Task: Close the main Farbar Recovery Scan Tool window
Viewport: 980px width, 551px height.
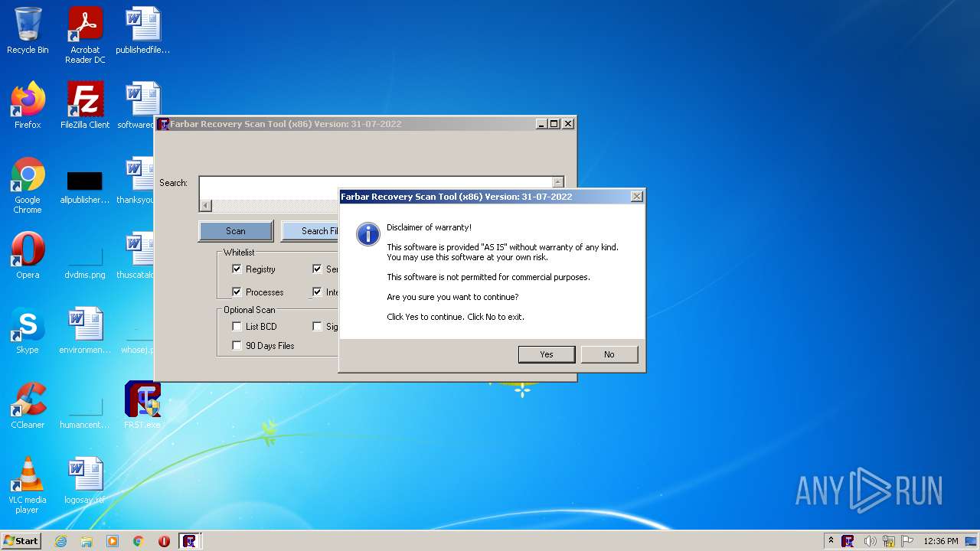Action: (x=568, y=124)
